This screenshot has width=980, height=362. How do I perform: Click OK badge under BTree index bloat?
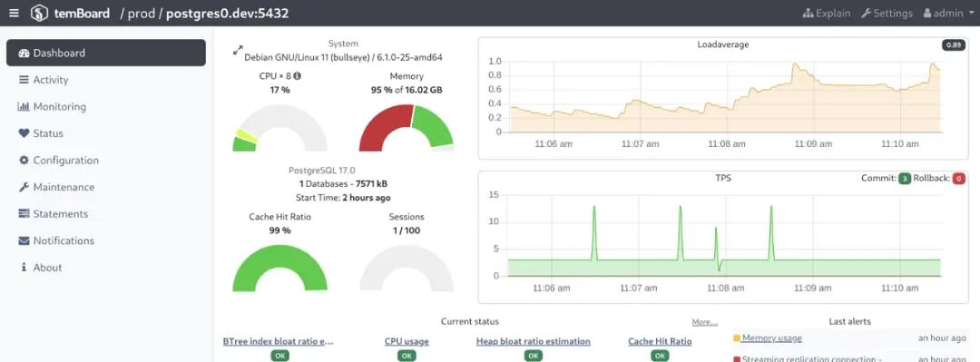click(279, 356)
